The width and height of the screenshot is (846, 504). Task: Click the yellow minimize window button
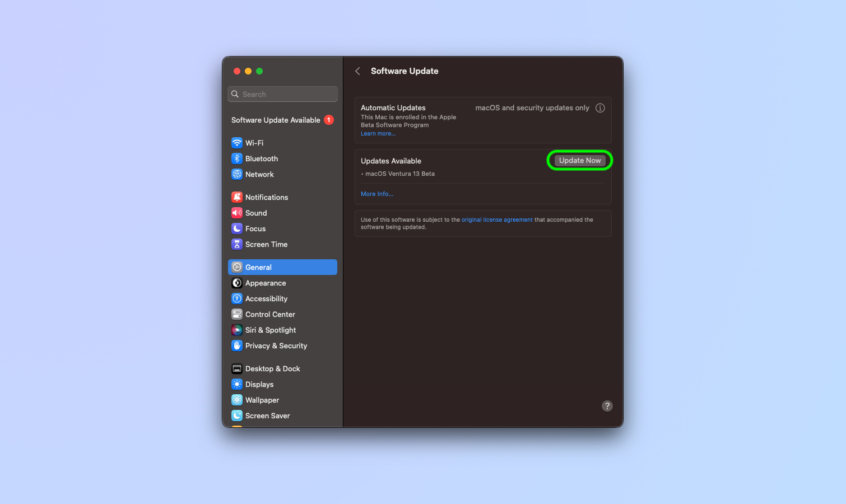pyautogui.click(x=248, y=71)
